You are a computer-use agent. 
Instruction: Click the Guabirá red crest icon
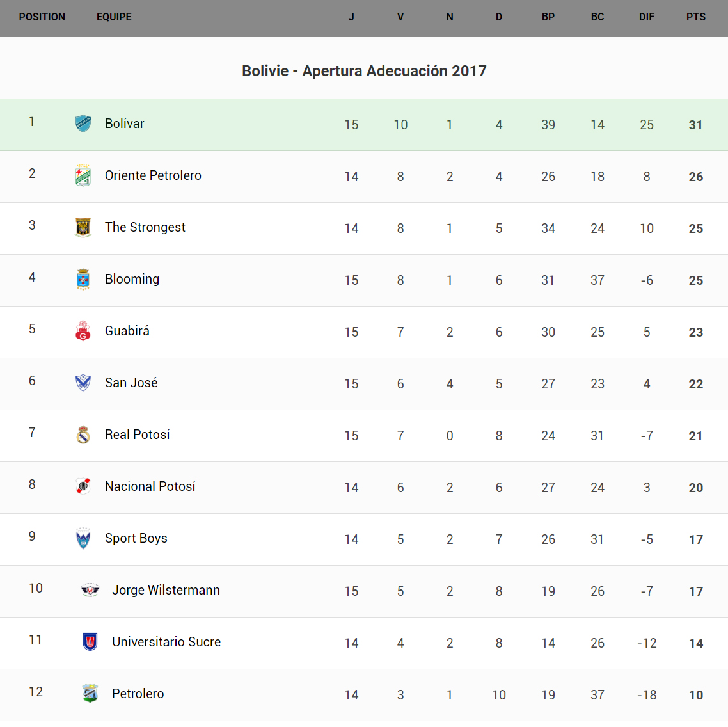[x=83, y=331]
